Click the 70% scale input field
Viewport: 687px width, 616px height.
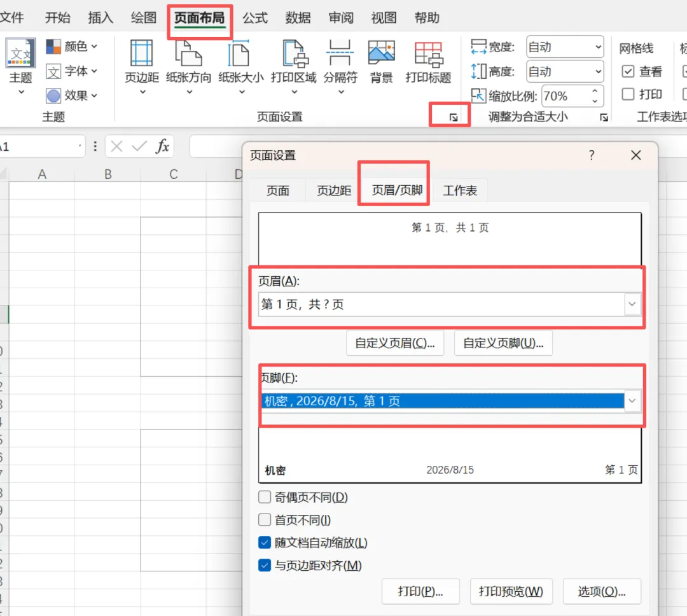[x=566, y=96]
